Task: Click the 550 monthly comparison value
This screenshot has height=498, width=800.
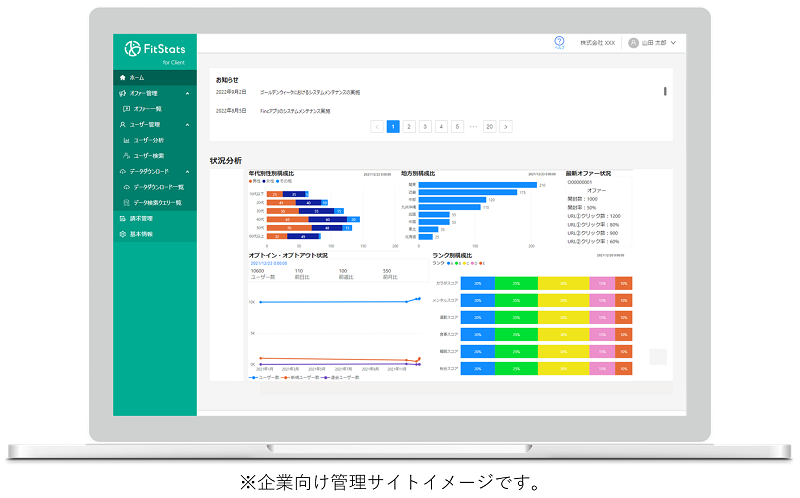Action: [387, 271]
